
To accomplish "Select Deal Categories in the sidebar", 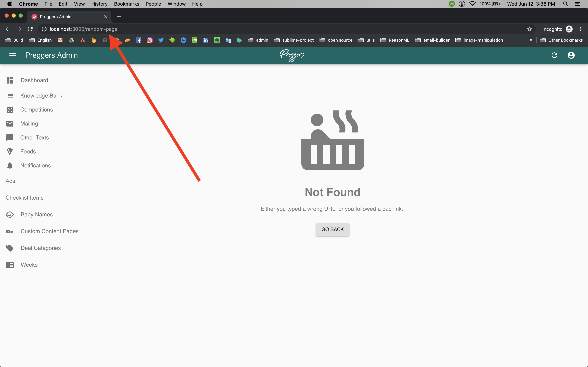I will tap(41, 248).
